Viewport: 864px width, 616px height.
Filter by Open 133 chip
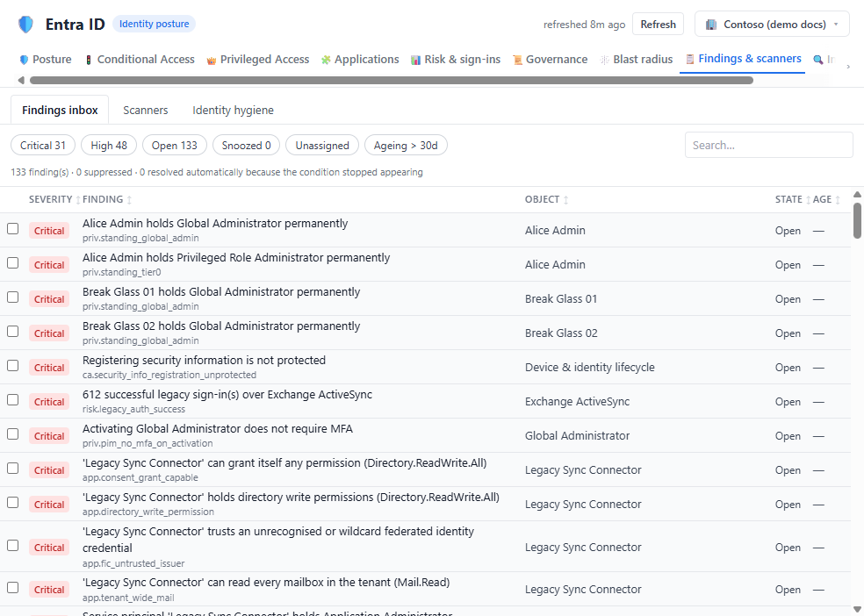(x=174, y=146)
